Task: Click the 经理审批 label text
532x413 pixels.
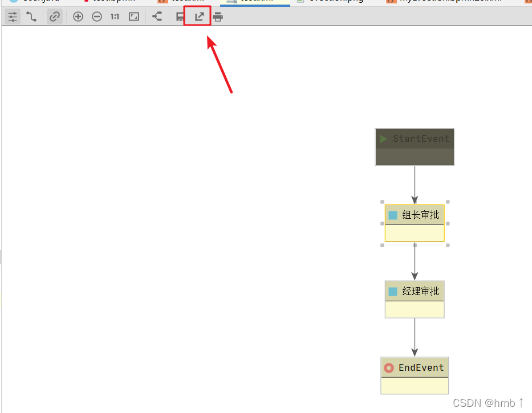Action: click(x=420, y=291)
